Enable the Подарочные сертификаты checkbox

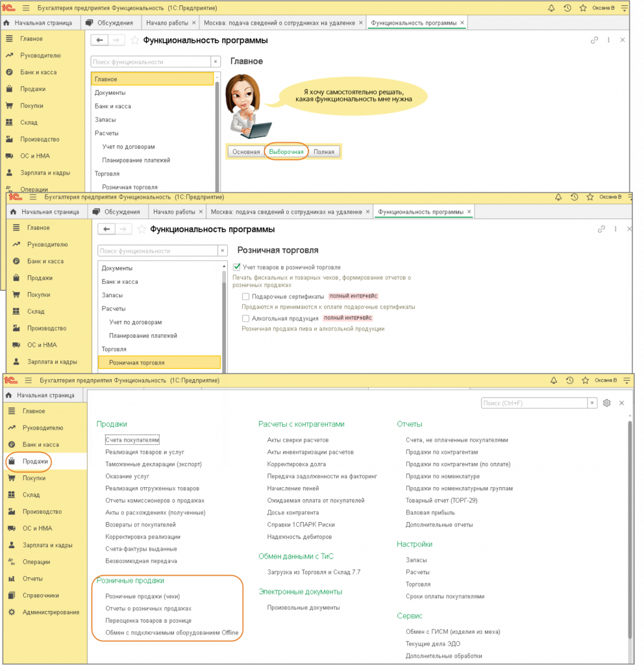click(x=246, y=296)
